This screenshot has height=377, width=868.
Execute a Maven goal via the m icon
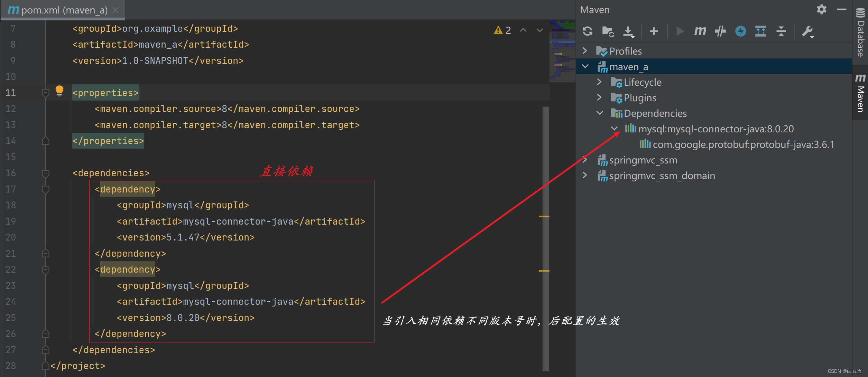click(x=700, y=31)
